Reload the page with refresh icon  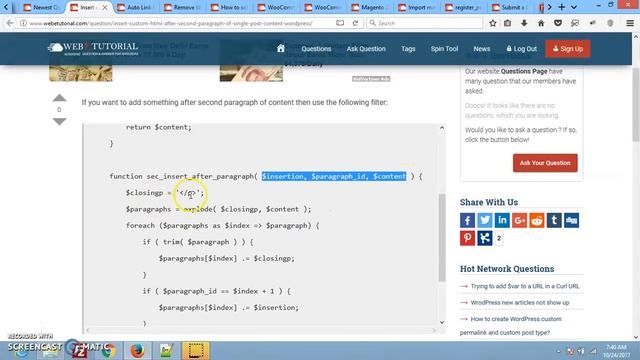tap(355, 23)
